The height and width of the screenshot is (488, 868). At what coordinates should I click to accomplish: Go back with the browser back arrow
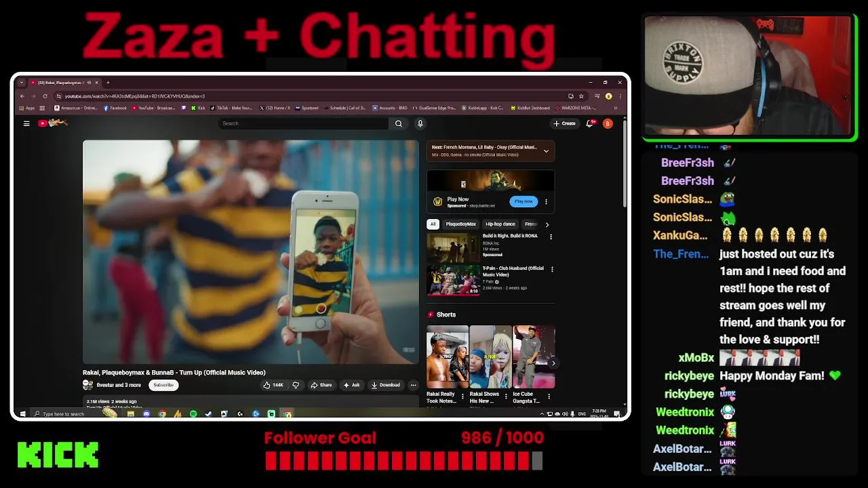tap(22, 96)
